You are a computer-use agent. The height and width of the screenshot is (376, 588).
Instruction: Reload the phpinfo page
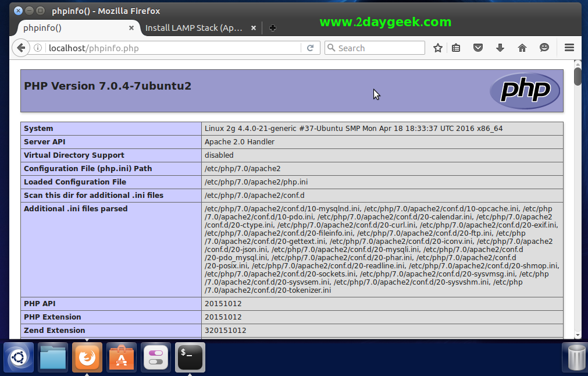point(310,48)
